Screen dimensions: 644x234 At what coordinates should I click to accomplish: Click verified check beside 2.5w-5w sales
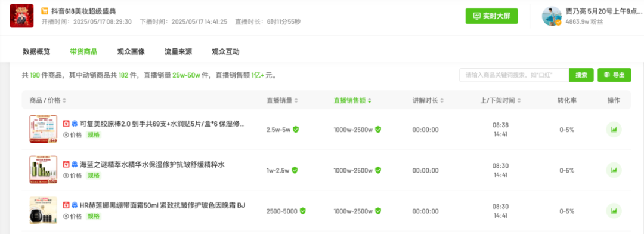pyautogui.click(x=296, y=129)
